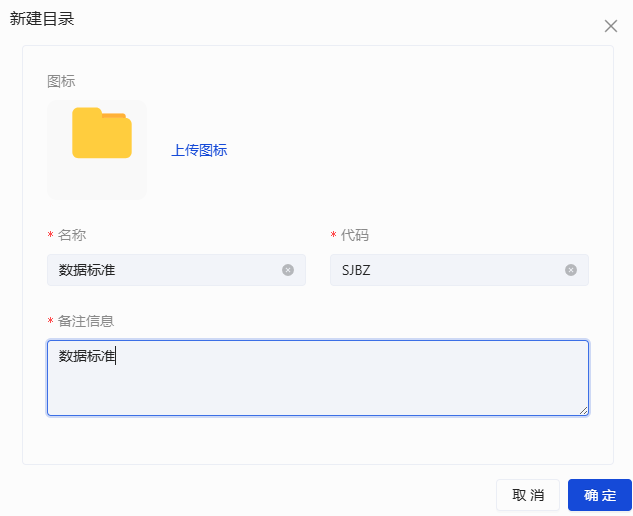This screenshot has width=633, height=516.
Task: Click the required asterisk beside 备注信息
Action: click(51, 322)
